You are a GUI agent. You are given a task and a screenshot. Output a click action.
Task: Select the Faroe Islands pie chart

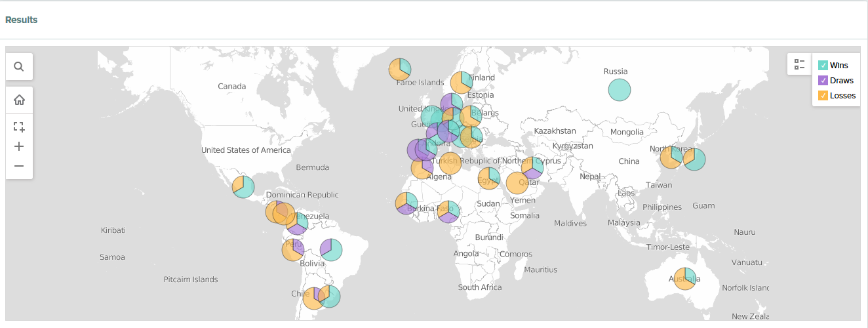click(400, 69)
